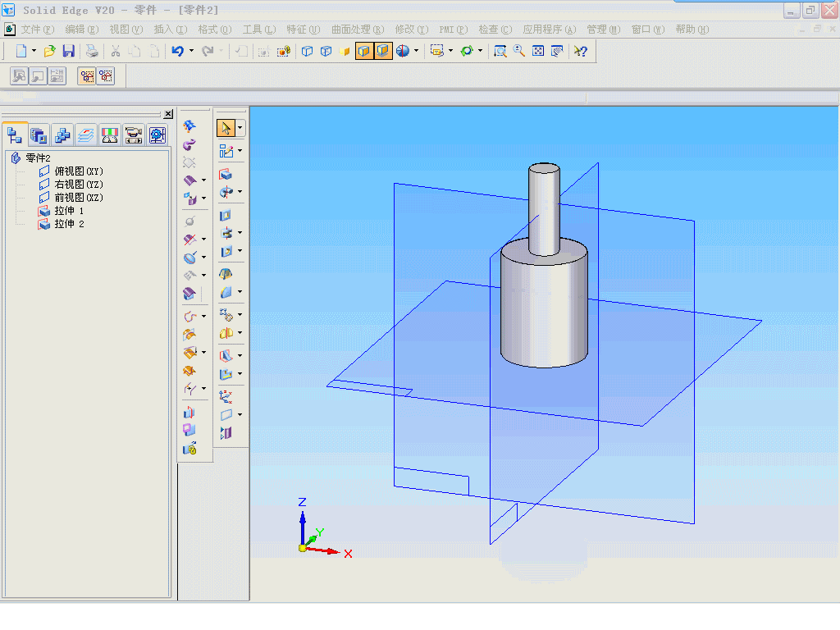Switch to the Family of Parts tab icon

(62, 135)
